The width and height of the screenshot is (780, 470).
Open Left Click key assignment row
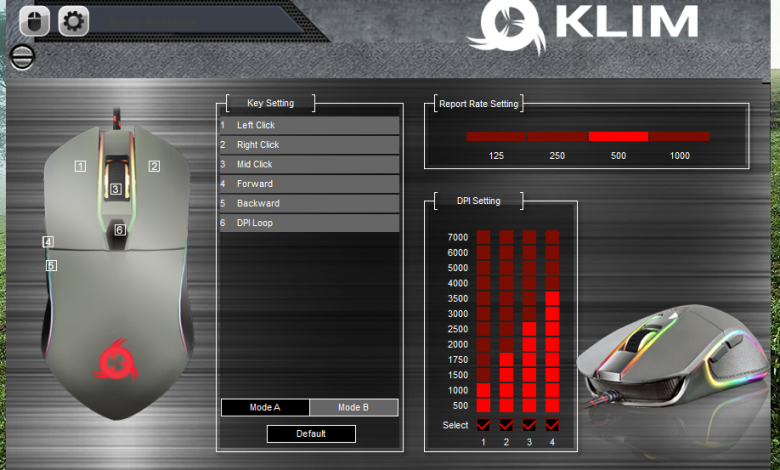click(309, 125)
